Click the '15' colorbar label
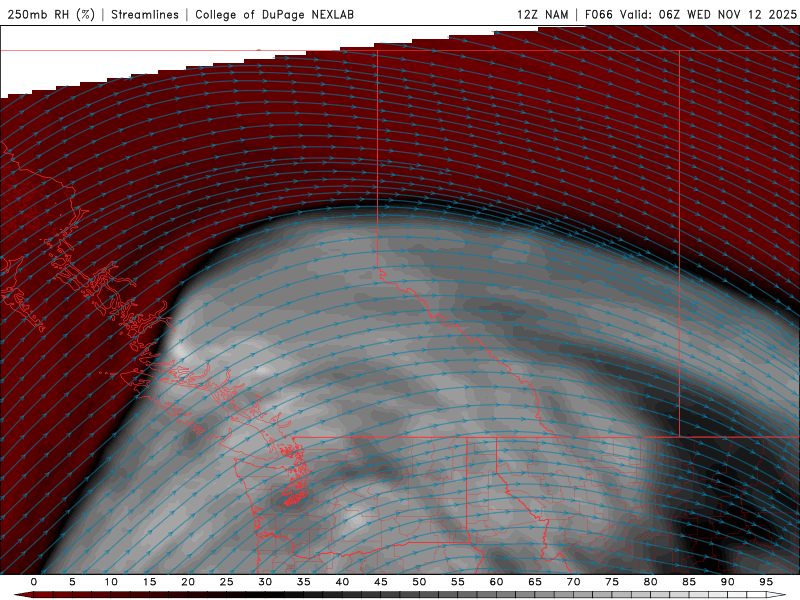 coord(149,582)
